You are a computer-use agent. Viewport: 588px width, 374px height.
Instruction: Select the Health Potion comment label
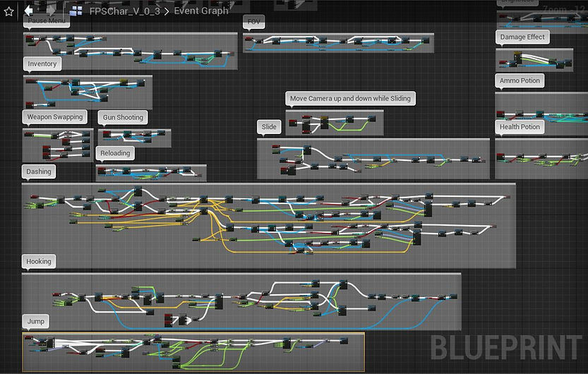point(520,127)
